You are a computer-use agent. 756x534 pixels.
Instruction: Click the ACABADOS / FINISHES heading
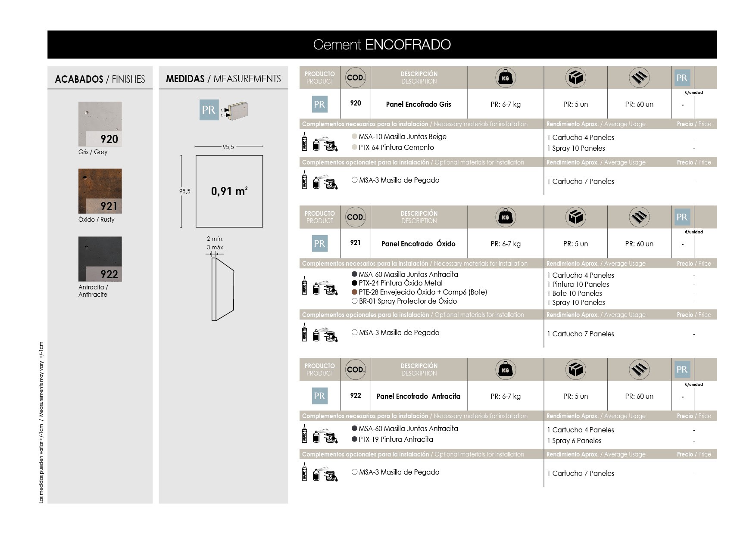tap(100, 79)
